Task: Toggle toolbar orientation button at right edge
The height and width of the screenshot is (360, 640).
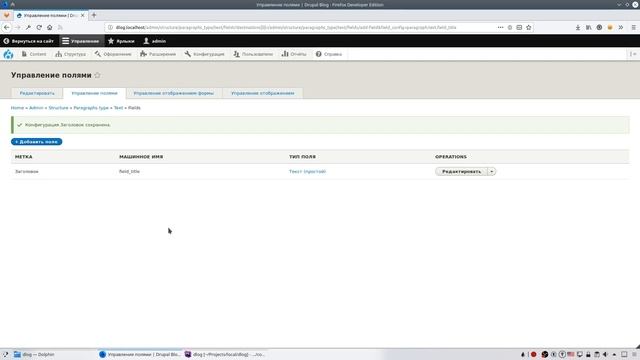Action: tap(633, 54)
